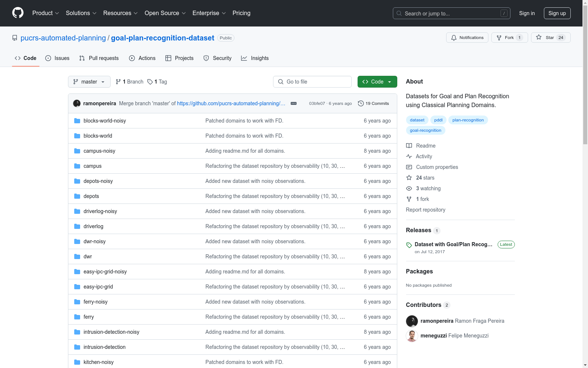Focus the Search or jump to field
The width and height of the screenshot is (588, 368).
pos(452,13)
